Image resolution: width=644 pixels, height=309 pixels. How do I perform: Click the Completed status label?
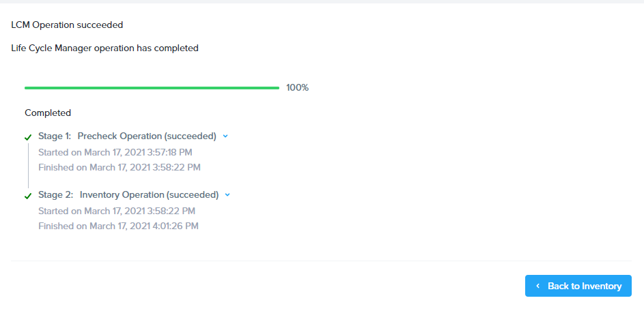click(x=48, y=113)
